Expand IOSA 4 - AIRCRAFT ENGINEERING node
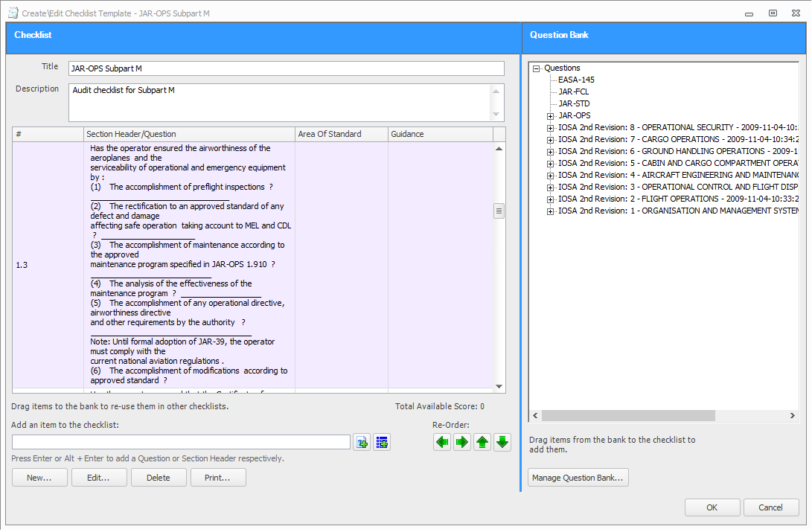Screen dimensions: 812x532 tap(550, 176)
